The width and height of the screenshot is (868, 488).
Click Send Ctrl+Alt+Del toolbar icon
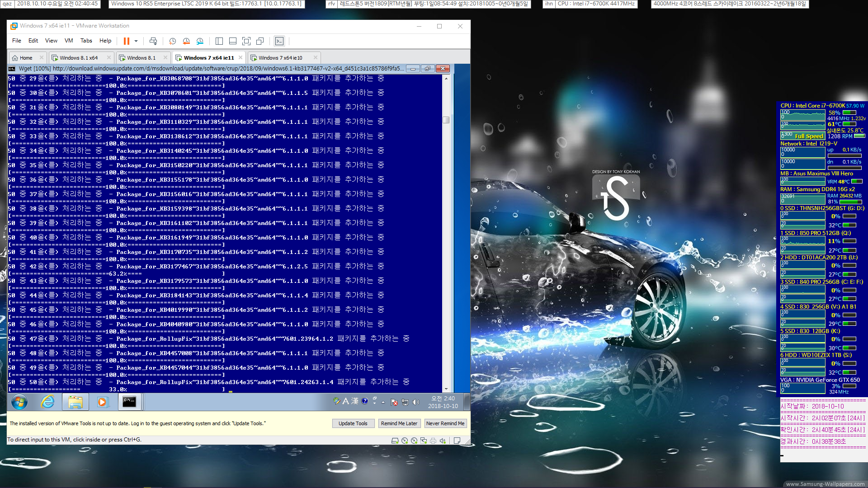click(x=153, y=41)
